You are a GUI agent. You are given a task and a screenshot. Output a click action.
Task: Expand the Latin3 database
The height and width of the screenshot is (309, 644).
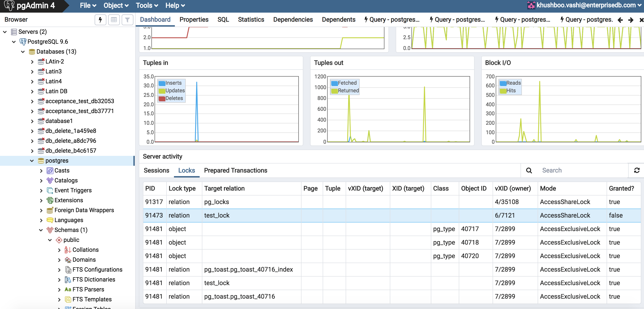[x=32, y=71]
